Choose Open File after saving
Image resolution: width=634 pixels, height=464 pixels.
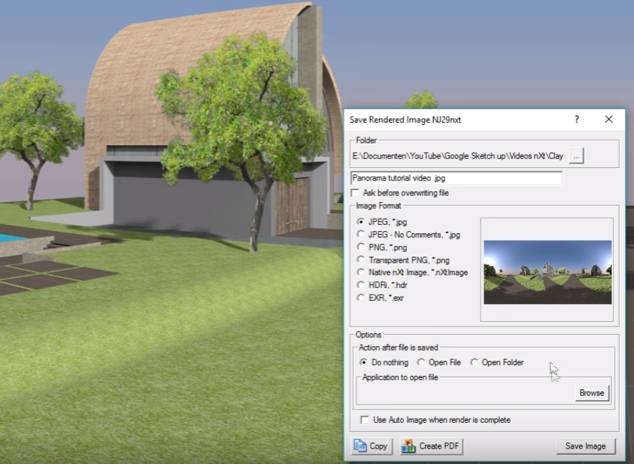[421, 362]
